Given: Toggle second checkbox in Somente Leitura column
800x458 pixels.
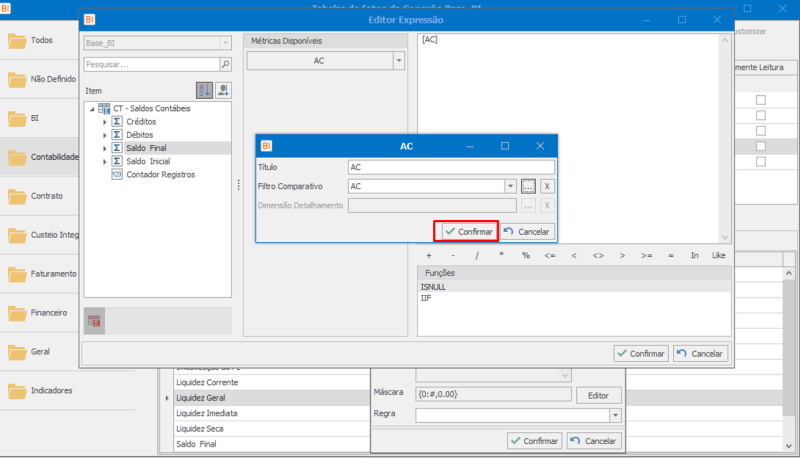Looking at the screenshot, I should pyautogui.click(x=761, y=115).
